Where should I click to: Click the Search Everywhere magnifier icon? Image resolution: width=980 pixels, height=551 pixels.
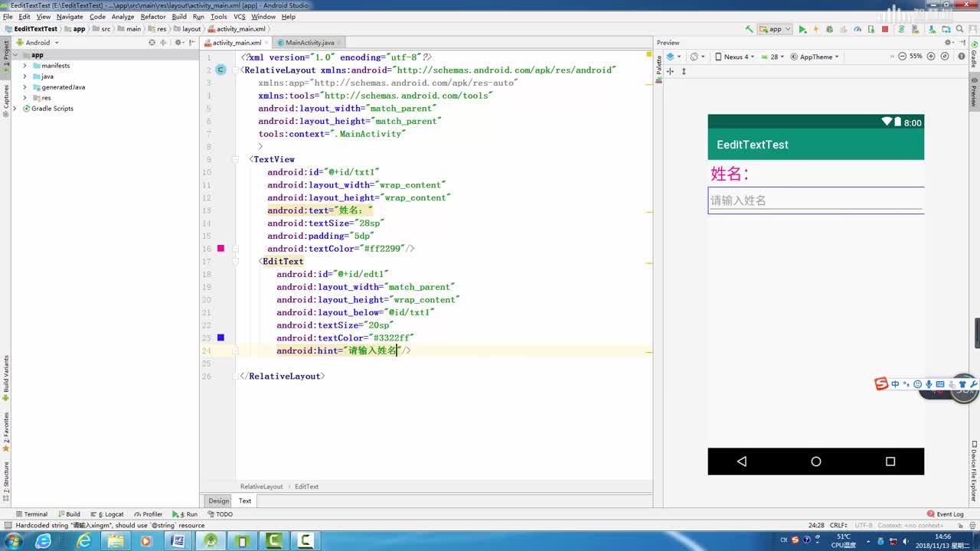pos(959,29)
